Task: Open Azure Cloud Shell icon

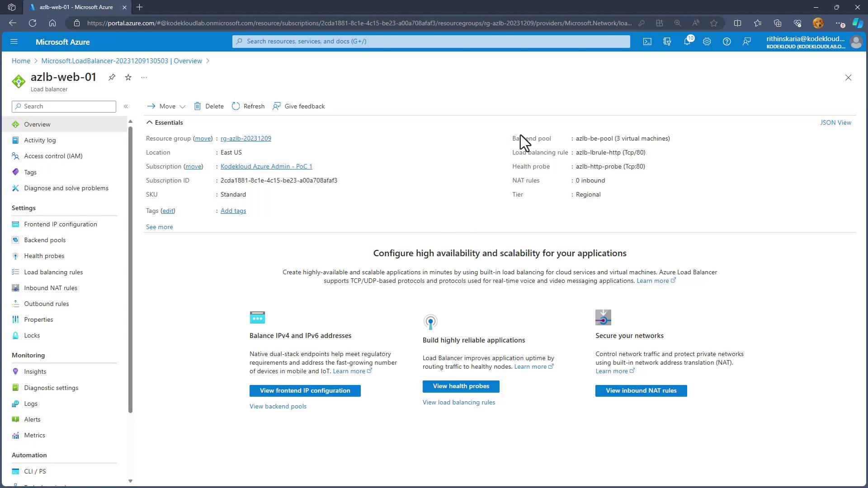Action: pos(647,42)
